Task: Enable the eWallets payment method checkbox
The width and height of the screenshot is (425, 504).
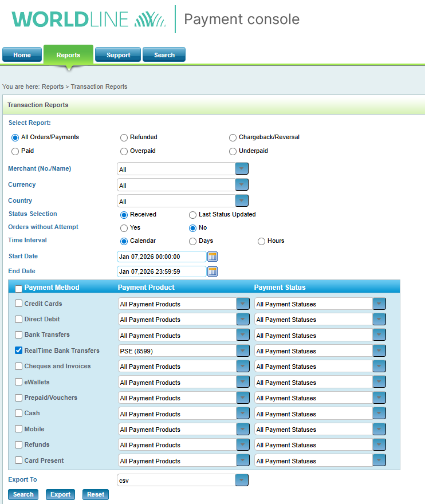Action: pyautogui.click(x=19, y=382)
